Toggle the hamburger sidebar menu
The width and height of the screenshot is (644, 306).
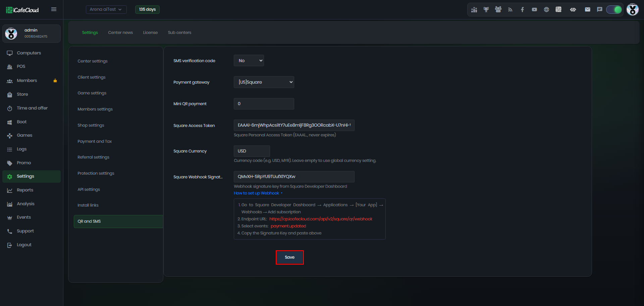tap(54, 9)
